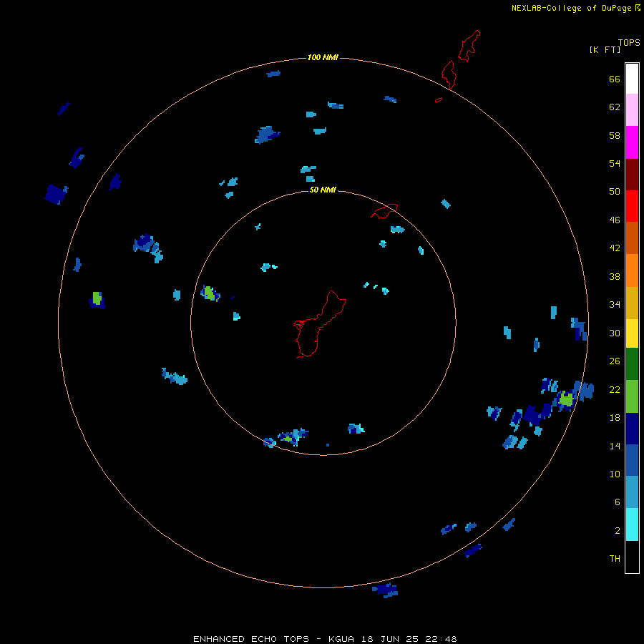Click the orange 42 kft legend swatch
The height and width of the screenshot is (644, 644).
tap(632, 270)
